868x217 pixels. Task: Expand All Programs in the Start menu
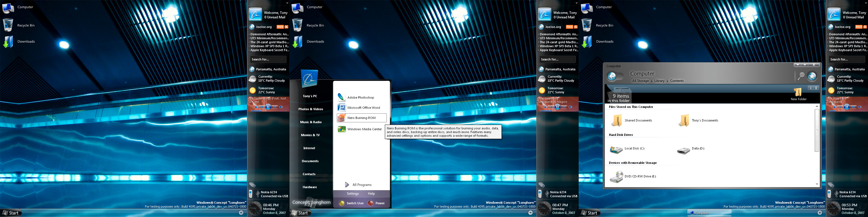click(x=359, y=185)
